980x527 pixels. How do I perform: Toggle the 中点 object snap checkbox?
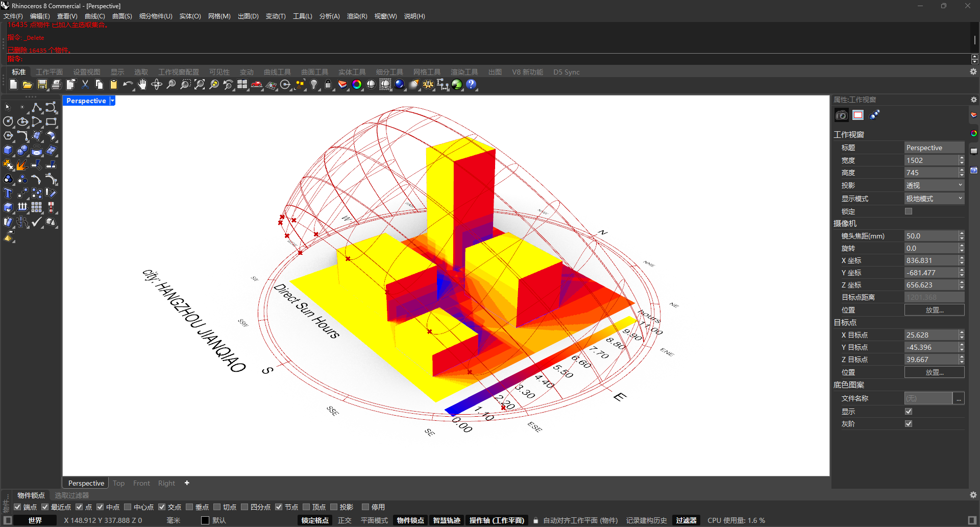click(x=100, y=507)
